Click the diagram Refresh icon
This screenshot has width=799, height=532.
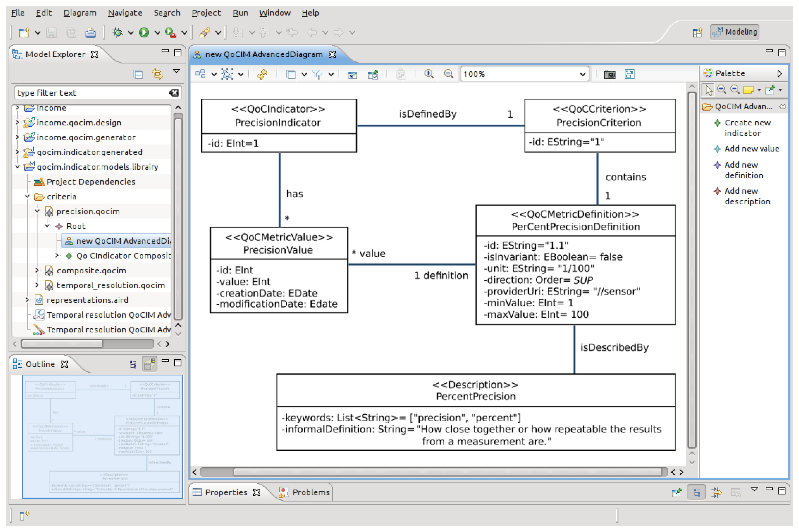point(262,74)
